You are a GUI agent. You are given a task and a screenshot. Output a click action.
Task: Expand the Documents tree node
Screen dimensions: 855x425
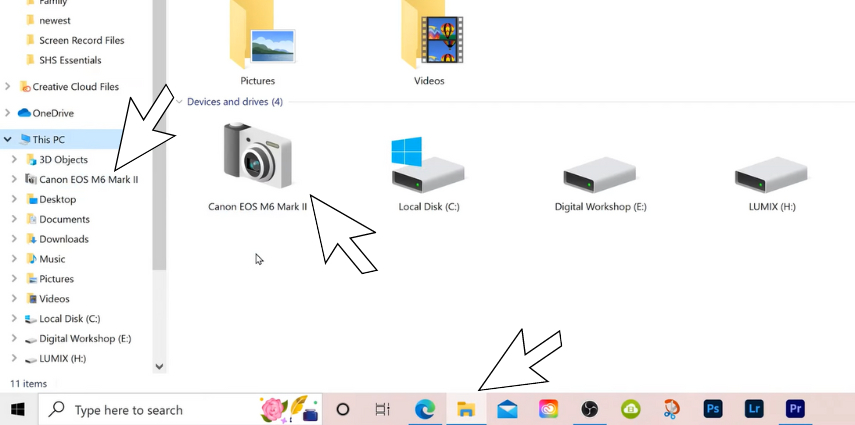(15, 219)
